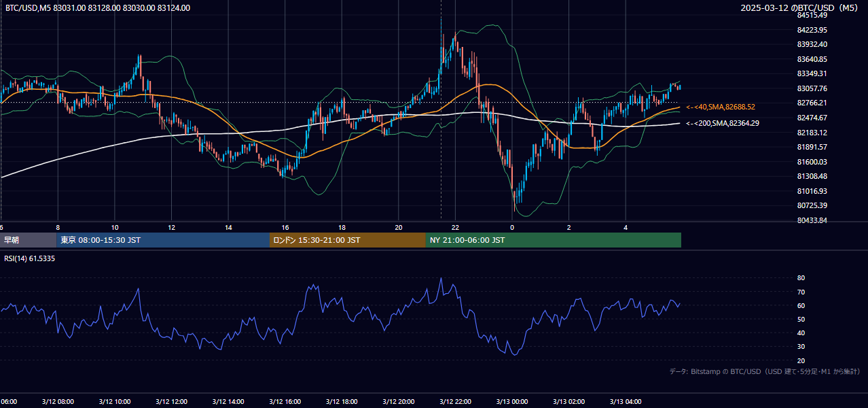Click the 3/12 20:00 time axis label
868x408 pixels.
pos(399,402)
